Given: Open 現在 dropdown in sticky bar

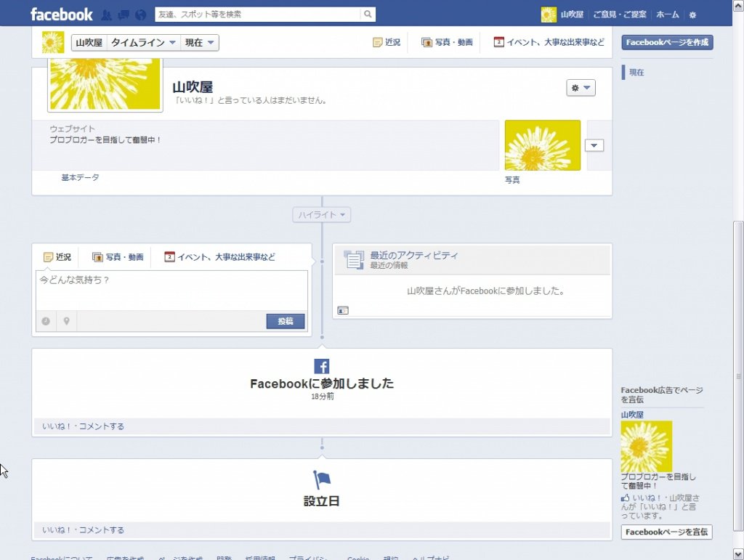Looking at the screenshot, I should (200, 43).
